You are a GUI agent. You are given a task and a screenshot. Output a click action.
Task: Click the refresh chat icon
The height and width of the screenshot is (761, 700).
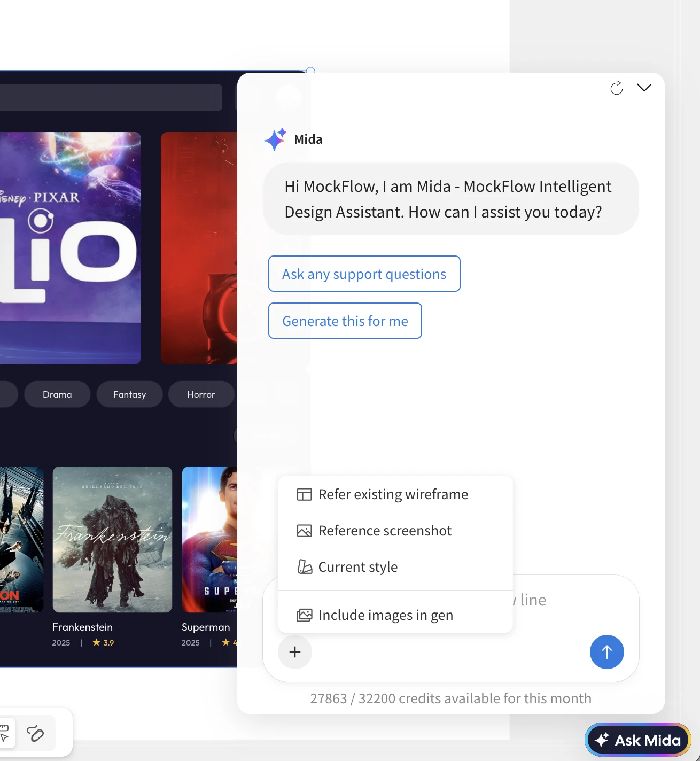pos(617,88)
